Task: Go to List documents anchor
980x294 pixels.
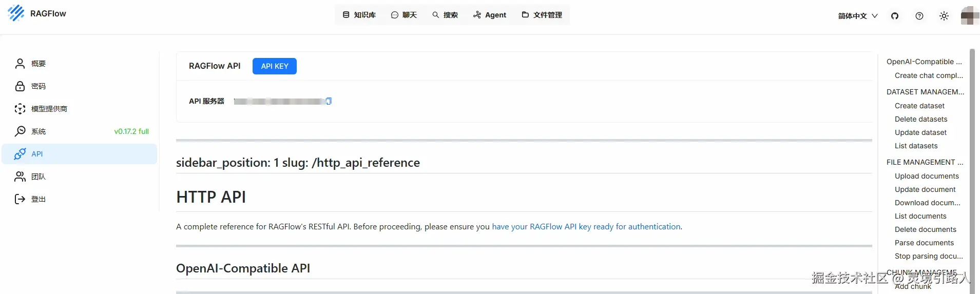Action: [x=920, y=216]
